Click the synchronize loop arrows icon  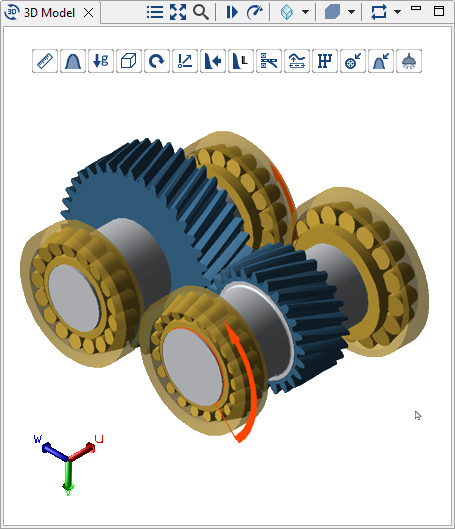click(x=379, y=12)
